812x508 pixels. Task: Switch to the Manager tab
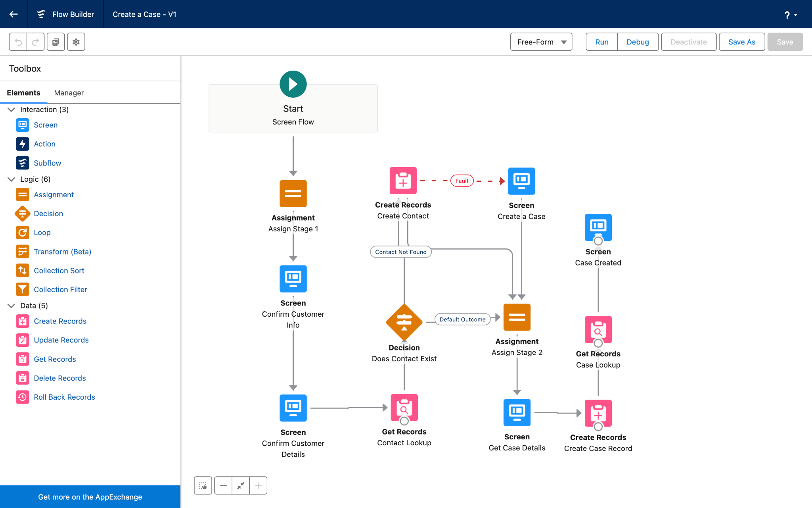[69, 93]
